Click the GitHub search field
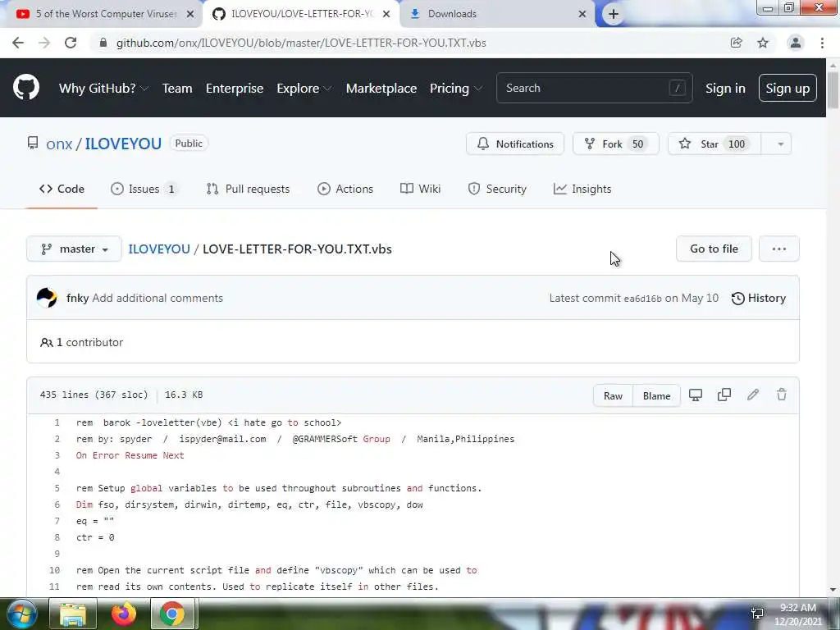Screen dimensions: 840x630 594,88
